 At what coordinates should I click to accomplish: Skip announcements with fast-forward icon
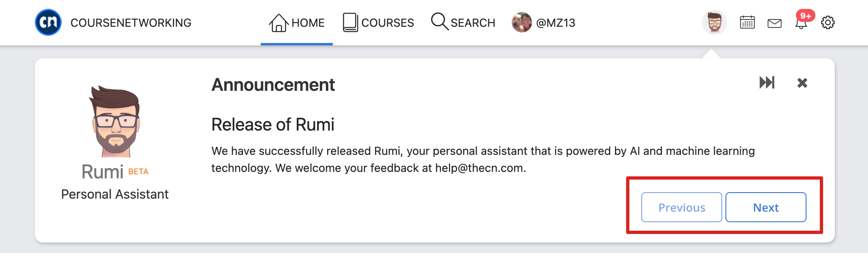(767, 83)
